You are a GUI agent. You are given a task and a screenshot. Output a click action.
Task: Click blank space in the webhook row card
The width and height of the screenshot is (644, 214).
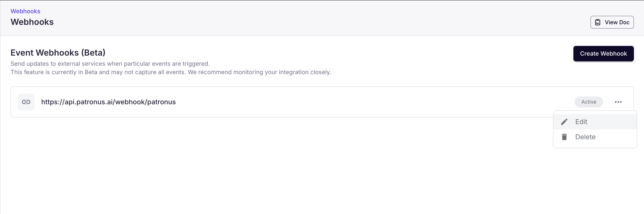pyautogui.click(x=350, y=102)
